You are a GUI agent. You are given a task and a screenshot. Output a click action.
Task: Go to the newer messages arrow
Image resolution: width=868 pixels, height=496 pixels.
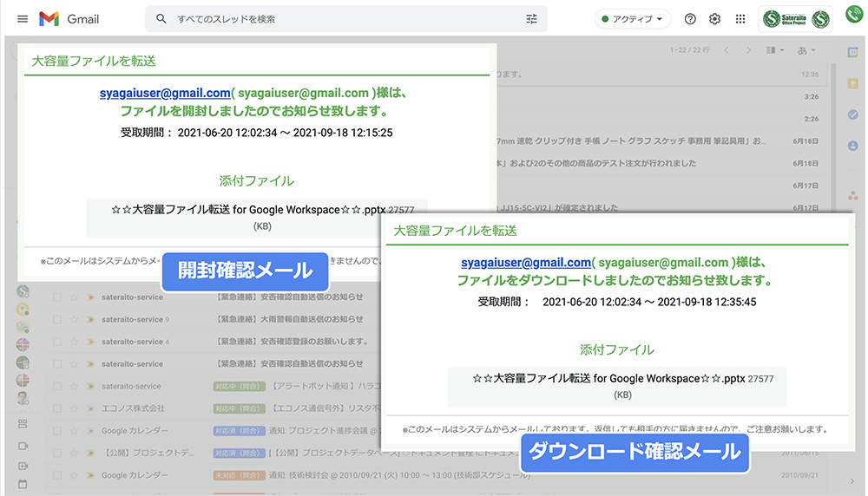(727, 50)
